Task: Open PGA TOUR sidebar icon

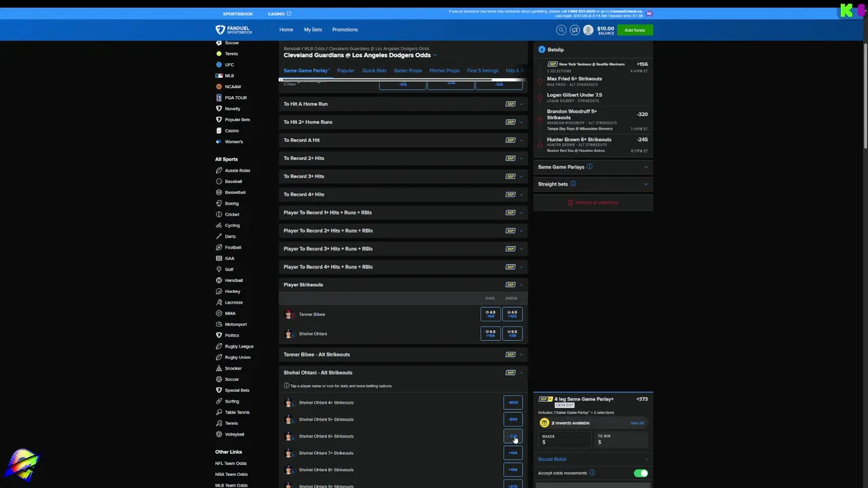Action: click(219, 98)
